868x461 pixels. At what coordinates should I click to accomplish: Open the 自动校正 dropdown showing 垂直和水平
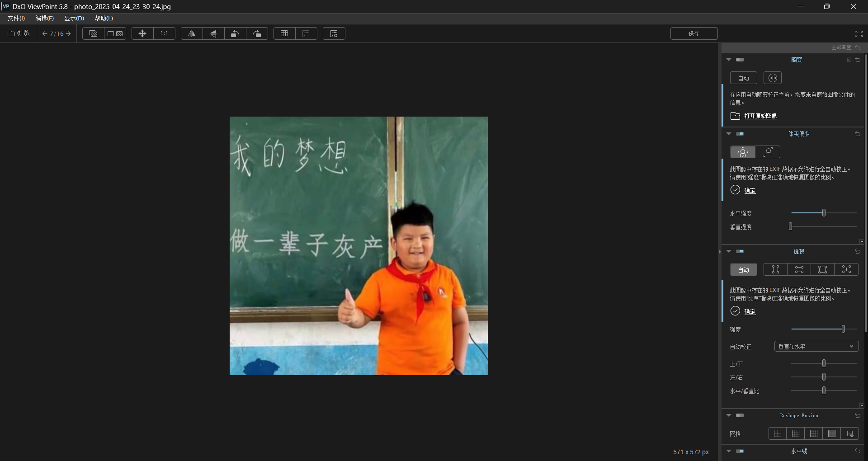point(816,346)
